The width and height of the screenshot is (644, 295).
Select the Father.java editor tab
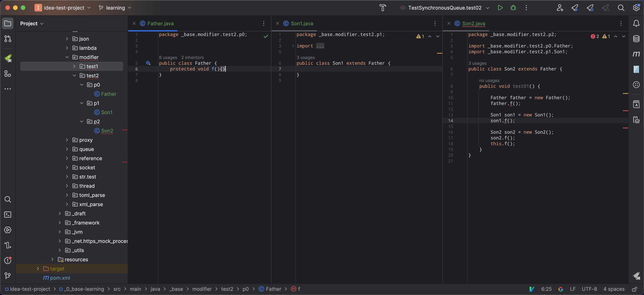click(160, 24)
